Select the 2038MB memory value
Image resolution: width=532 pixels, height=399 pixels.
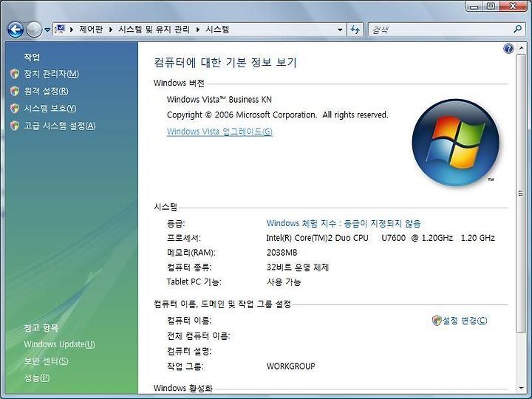(282, 253)
